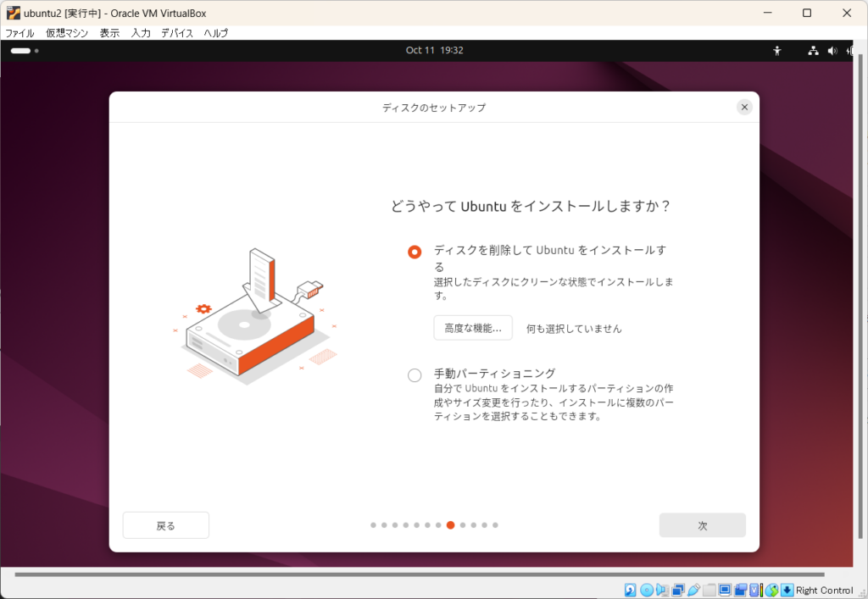Click the VirtualBox app icon in title bar

(13, 13)
